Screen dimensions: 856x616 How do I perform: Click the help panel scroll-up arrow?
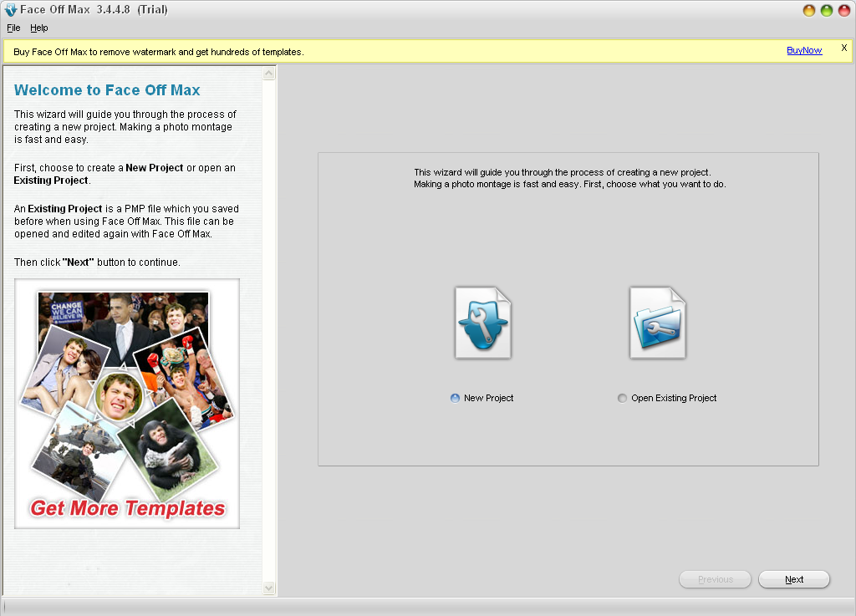click(269, 73)
